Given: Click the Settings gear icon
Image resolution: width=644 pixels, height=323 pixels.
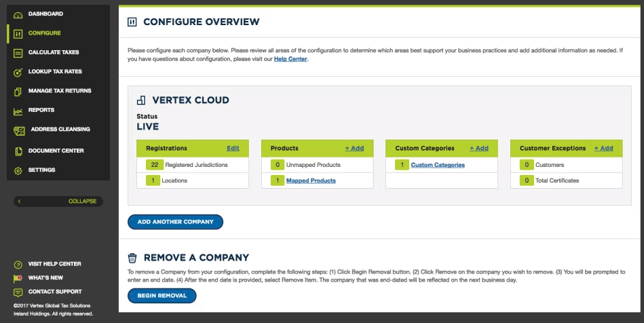Looking at the screenshot, I should click(18, 170).
